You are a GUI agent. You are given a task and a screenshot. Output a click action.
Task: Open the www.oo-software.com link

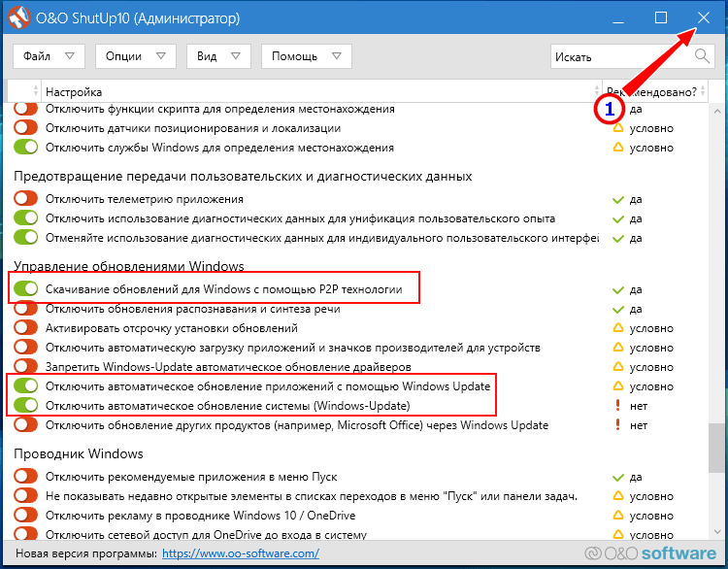pos(241,553)
